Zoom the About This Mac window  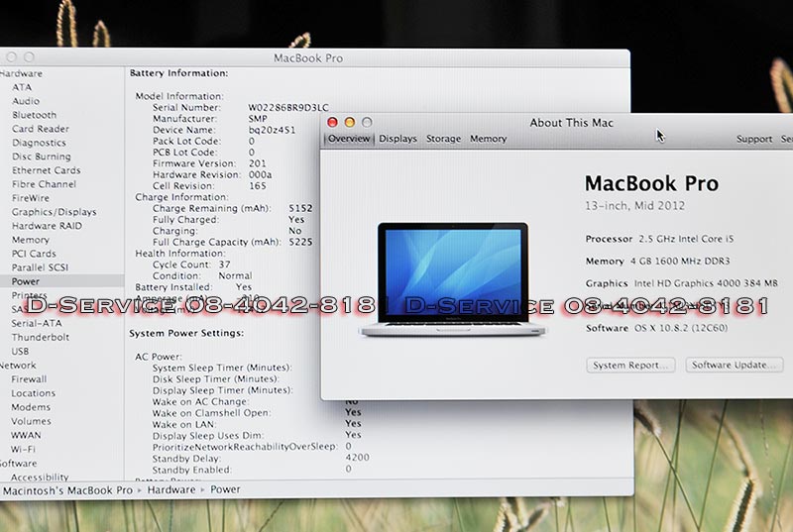tap(367, 122)
